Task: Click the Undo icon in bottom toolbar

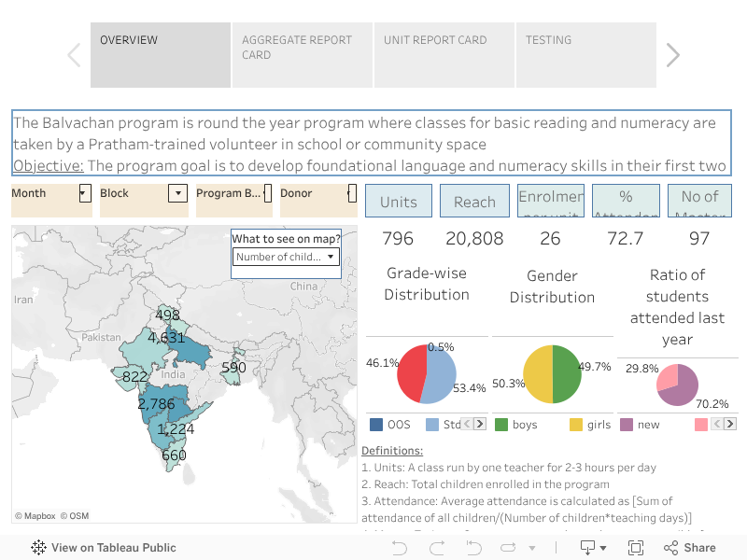Action: [x=400, y=548]
